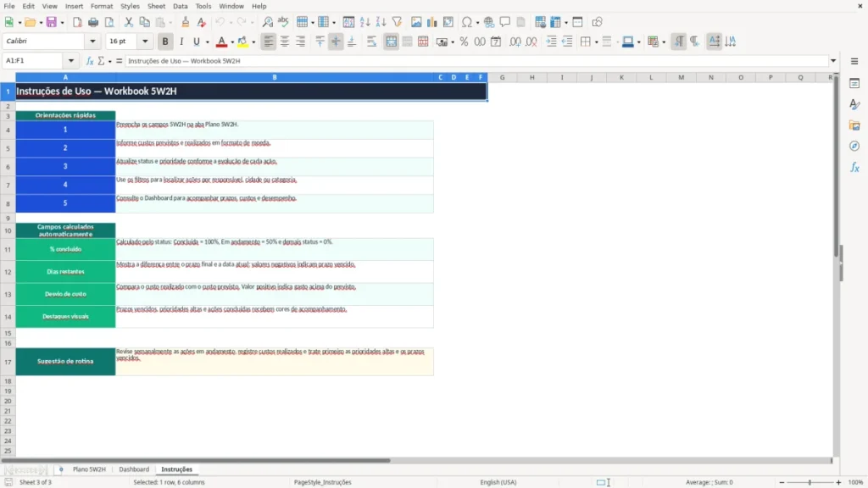
Task: Click the Save document icon
Action: coord(52,22)
